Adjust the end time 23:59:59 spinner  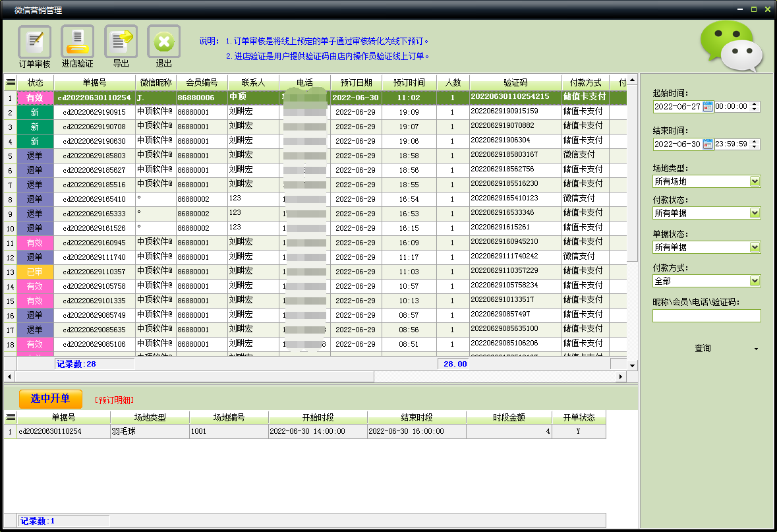point(754,144)
